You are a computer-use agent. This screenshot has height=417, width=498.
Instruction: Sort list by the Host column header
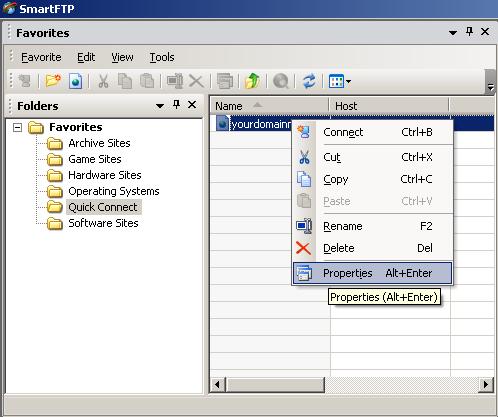pos(389,106)
